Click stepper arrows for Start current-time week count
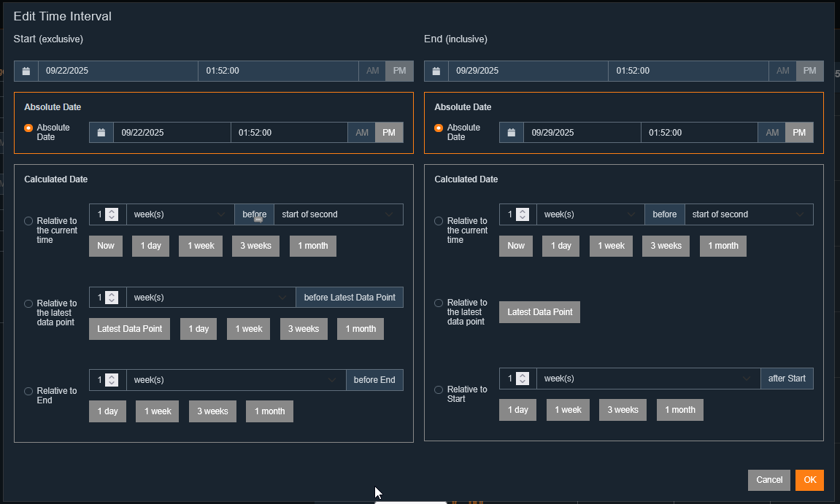840x504 pixels. pos(112,214)
